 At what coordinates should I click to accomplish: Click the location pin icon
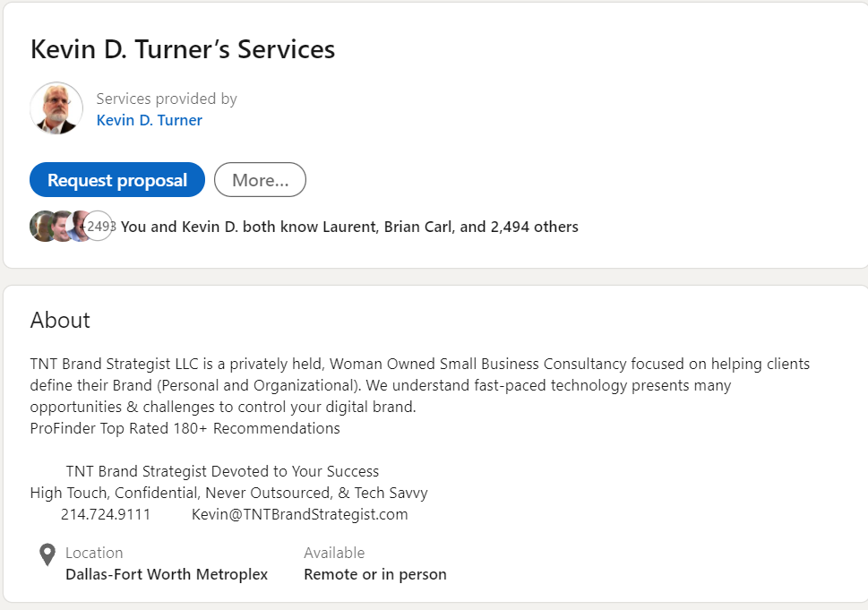(x=47, y=554)
